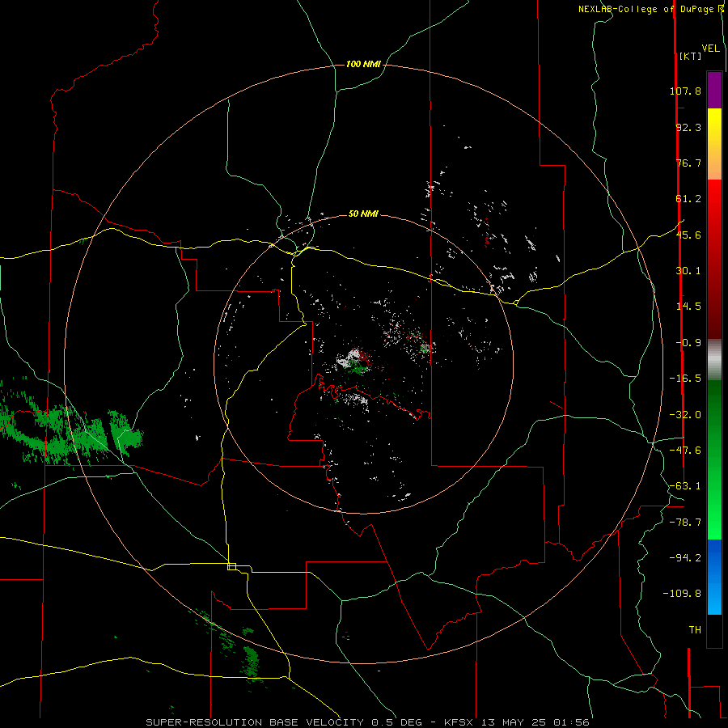Click the 76.7 velocity legend value
Image resolution: width=728 pixels, height=728 pixels.
pyautogui.click(x=688, y=163)
